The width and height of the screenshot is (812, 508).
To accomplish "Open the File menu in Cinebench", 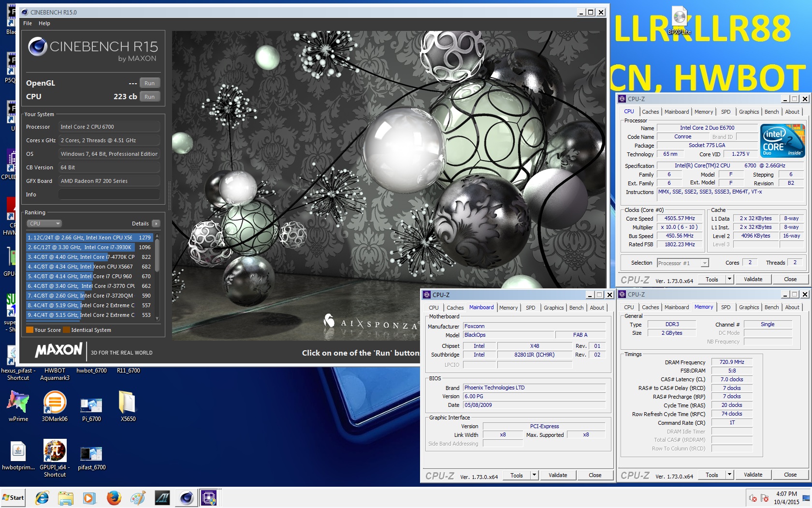I will point(28,23).
